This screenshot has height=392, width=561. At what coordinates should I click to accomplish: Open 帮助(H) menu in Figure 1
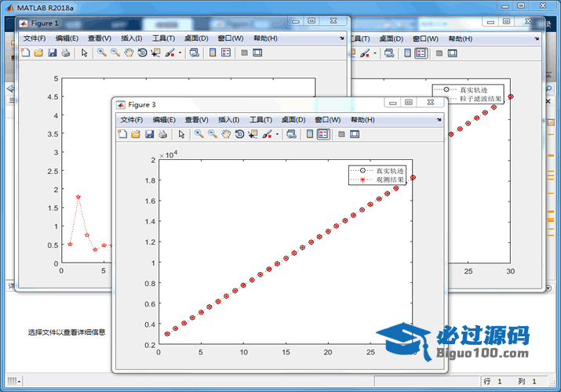click(x=265, y=38)
